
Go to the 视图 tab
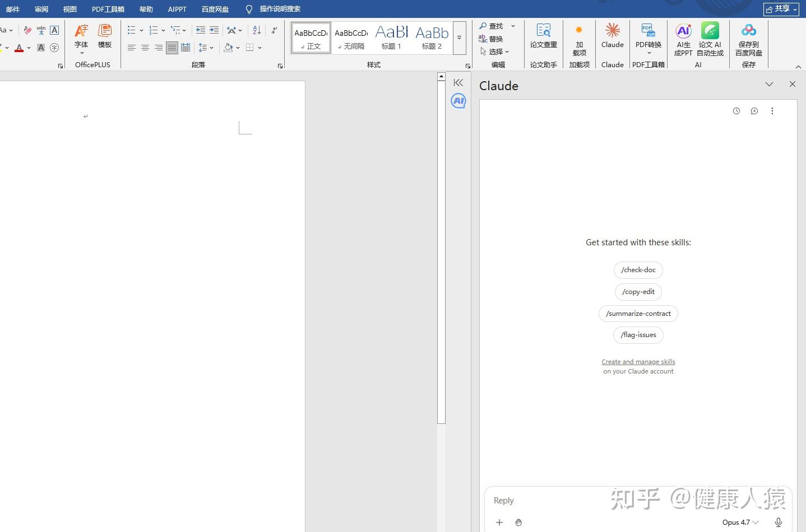click(70, 9)
